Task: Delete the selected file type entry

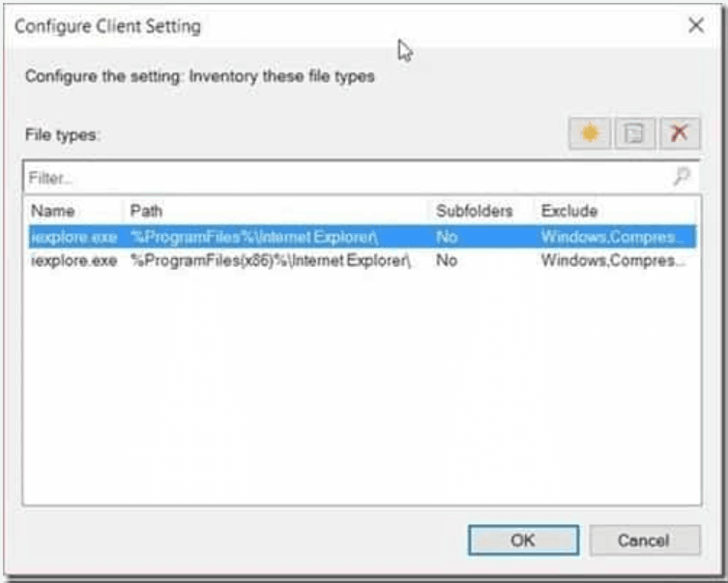Action: click(x=679, y=133)
